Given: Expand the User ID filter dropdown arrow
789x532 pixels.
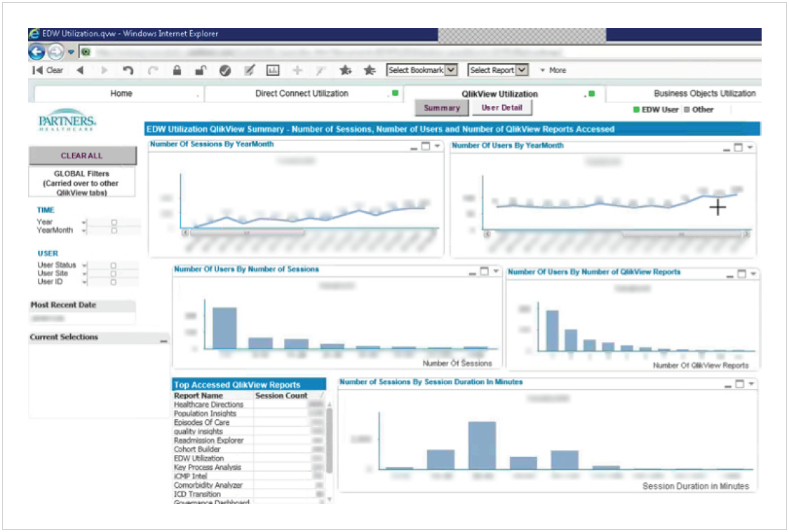Looking at the screenshot, I should (84, 282).
